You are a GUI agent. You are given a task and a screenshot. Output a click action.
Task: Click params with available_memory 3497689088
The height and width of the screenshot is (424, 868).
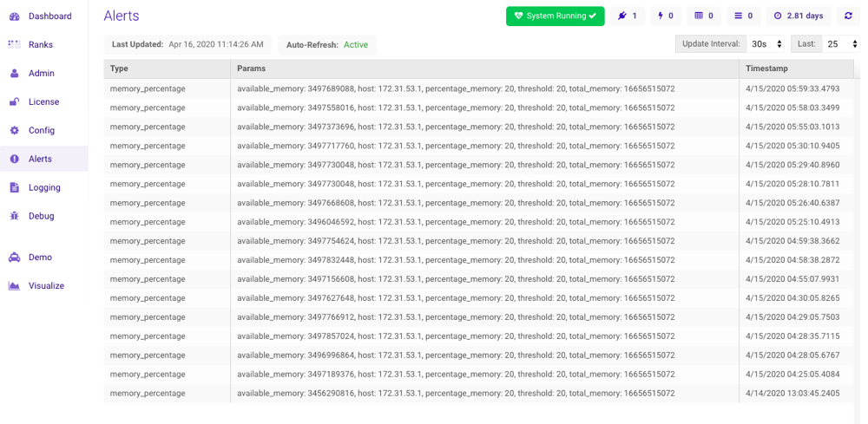[x=457, y=88]
